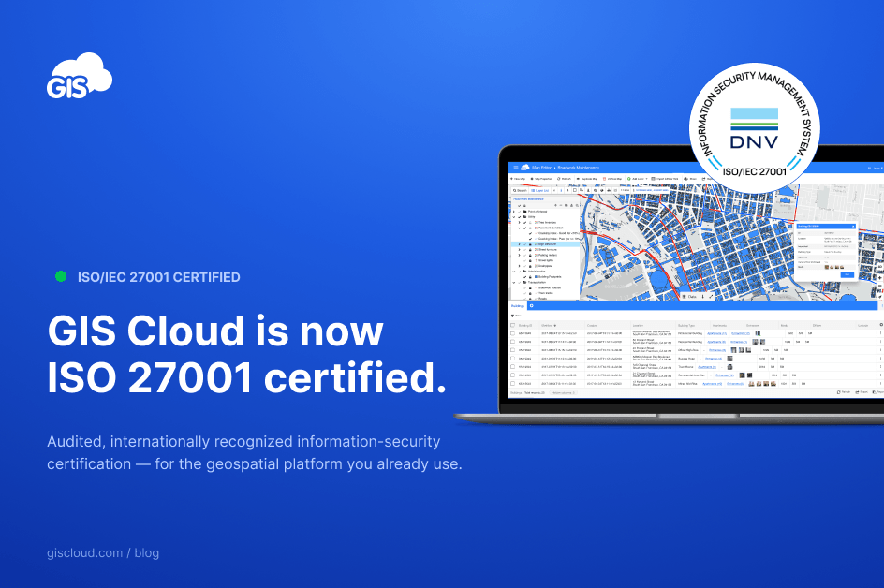Click the giscloud.com / blog text
Viewport: 884px width, 588px height.
point(103,553)
